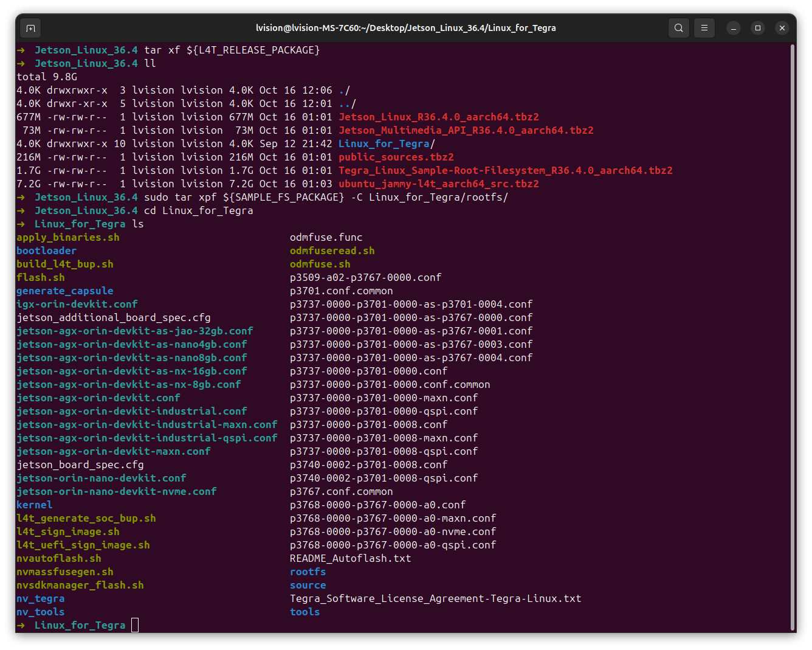Image resolution: width=812 pixels, height=650 pixels.
Task: Click jetson-agx-orin-devkit-industrial-qspi.conf
Action: tap(147, 438)
